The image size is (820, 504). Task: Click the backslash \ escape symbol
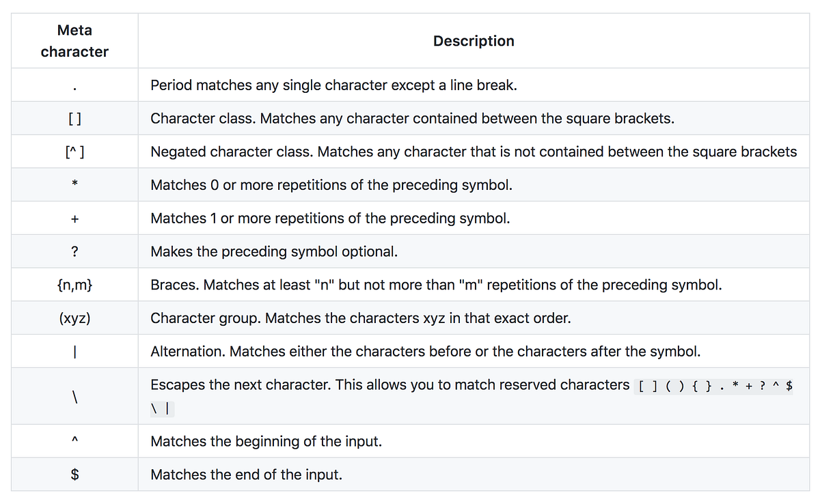(x=74, y=396)
